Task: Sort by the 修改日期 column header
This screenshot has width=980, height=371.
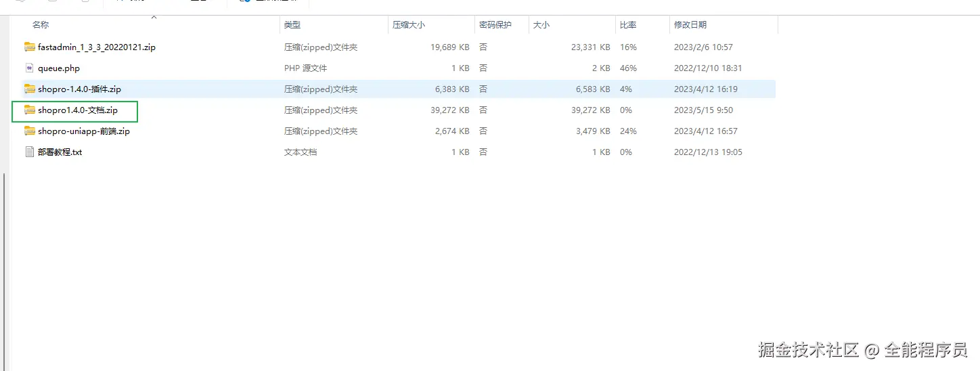Action: [x=690, y=25]
